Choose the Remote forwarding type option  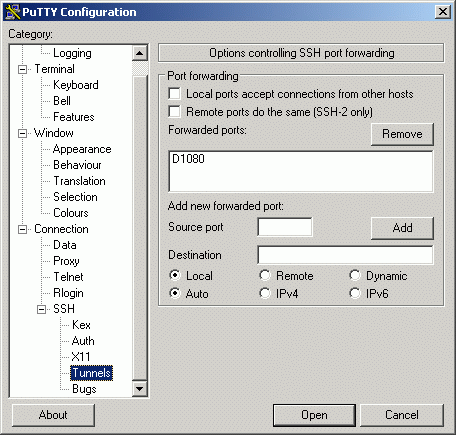265,276
